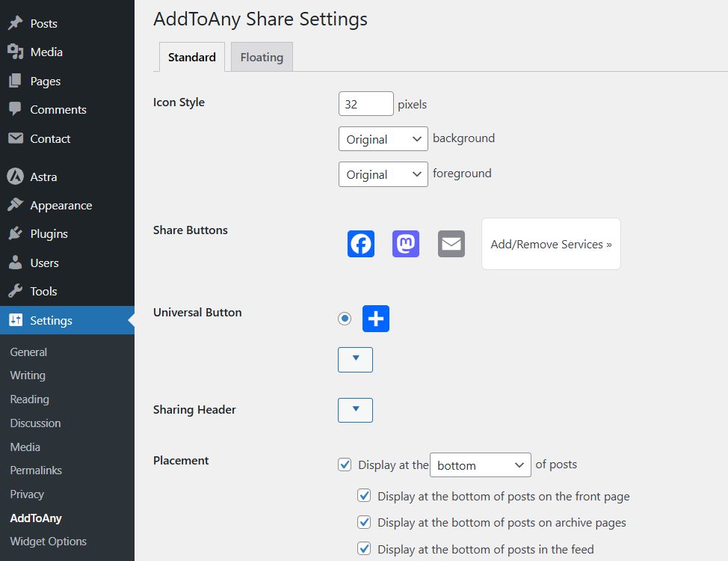Toggle display on archive pages checkbox
Image resolution: width=728 pixels, height=561 pixels.
point(365,522)
